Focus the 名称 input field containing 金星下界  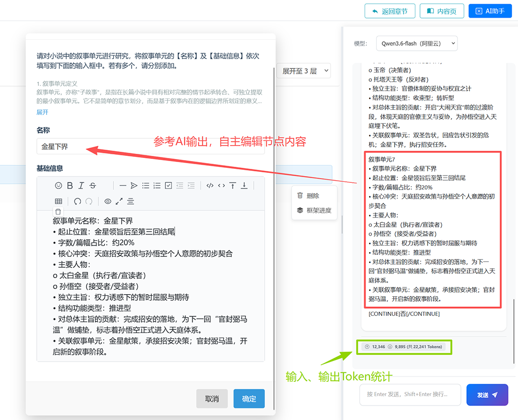(x=151, y=147)
